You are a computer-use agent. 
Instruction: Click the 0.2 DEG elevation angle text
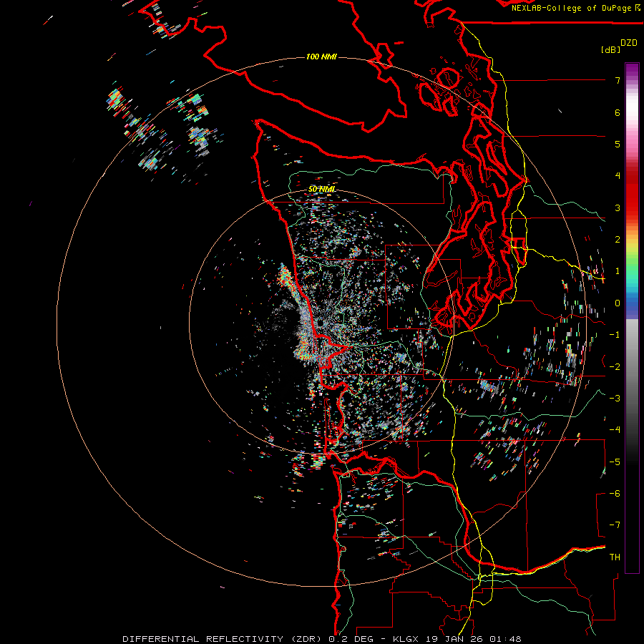point(351,639)
